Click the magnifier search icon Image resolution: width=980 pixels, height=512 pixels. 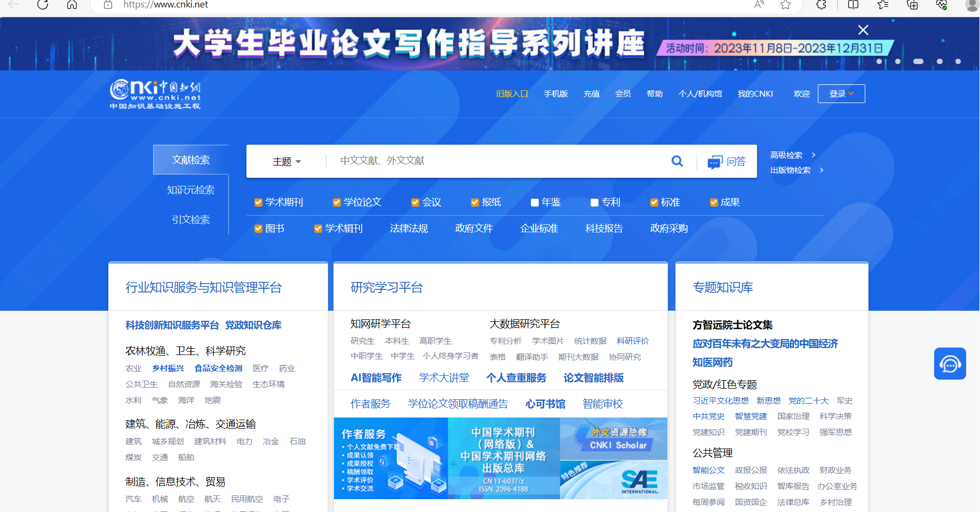click(677, 161)
